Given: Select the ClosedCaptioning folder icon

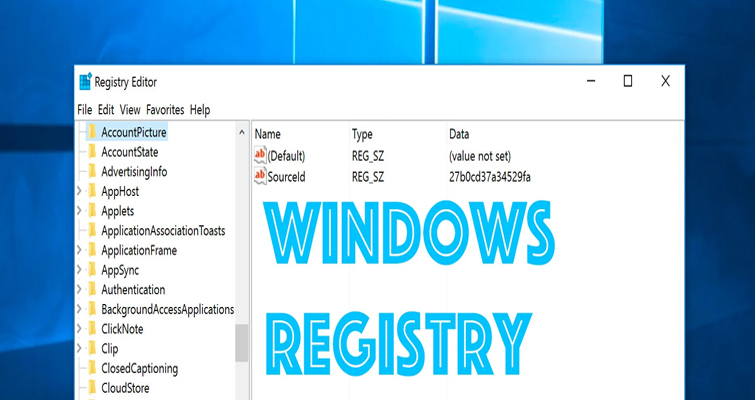Looking at the screenshot, I should [92, 369].
